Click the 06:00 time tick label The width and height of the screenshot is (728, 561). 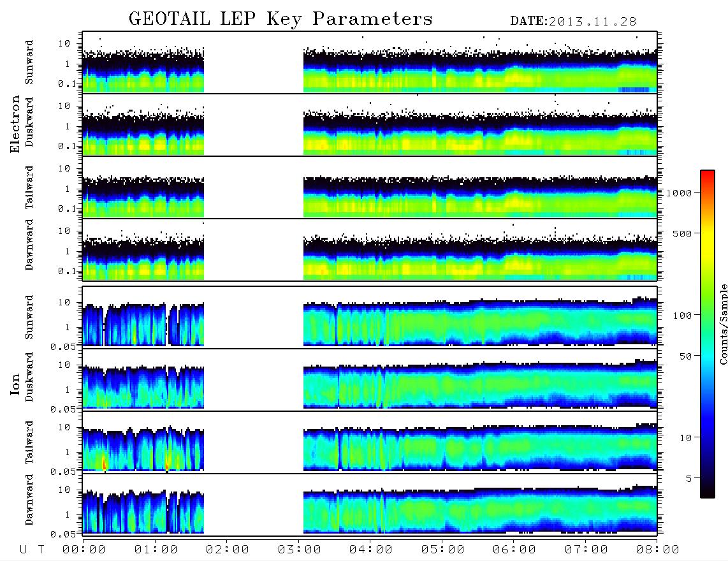click(x=514, y=550)
